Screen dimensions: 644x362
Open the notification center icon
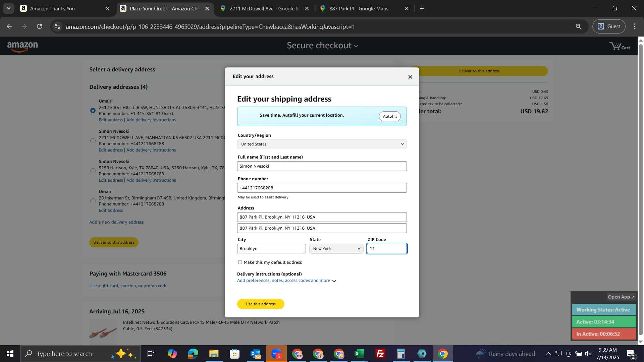coord(631,354)
